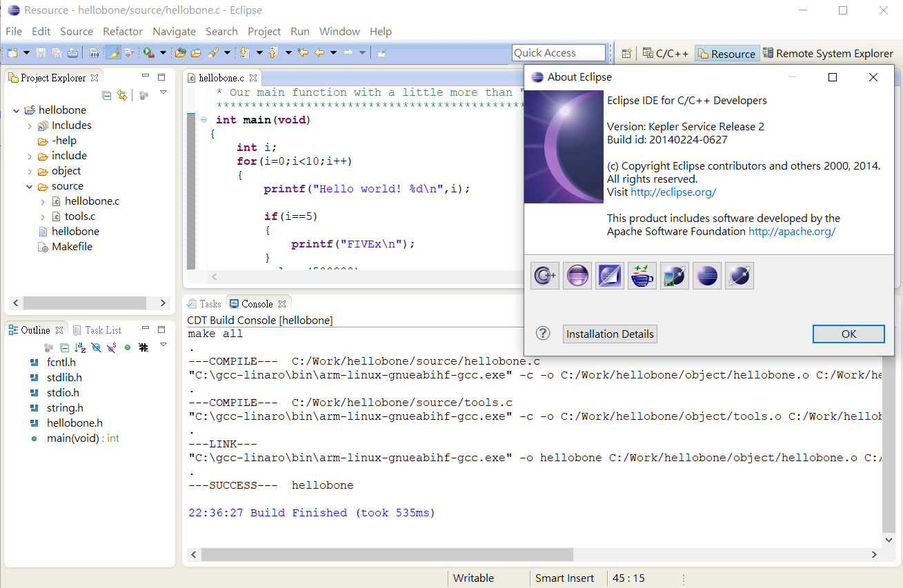
Task: Go to Last Edit Location icon
Action: 303,53
